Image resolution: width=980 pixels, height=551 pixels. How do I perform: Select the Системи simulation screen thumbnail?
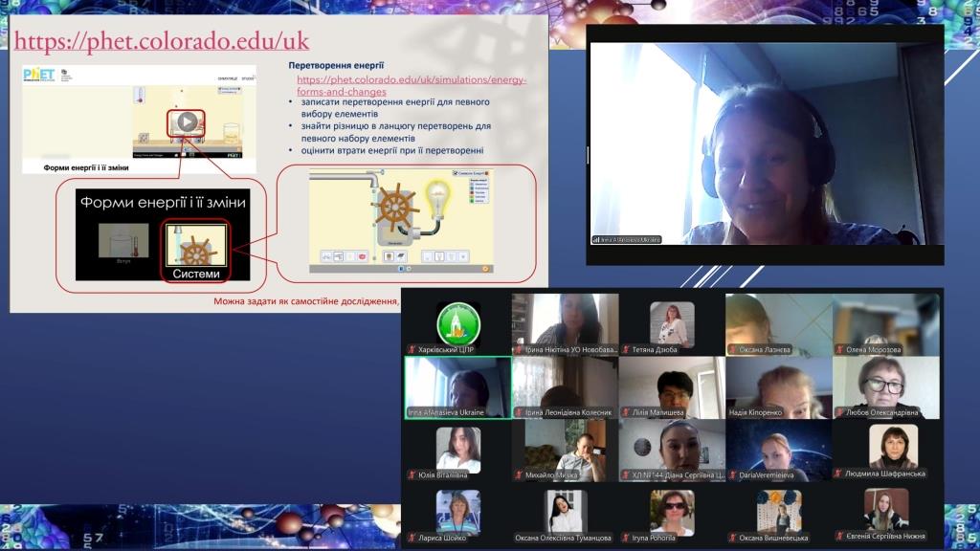pos(196,251)
